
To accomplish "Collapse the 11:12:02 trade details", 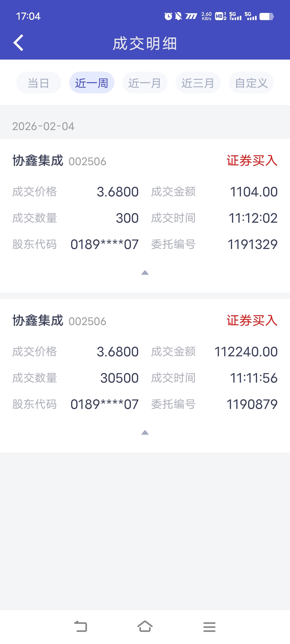I will 145,273.
